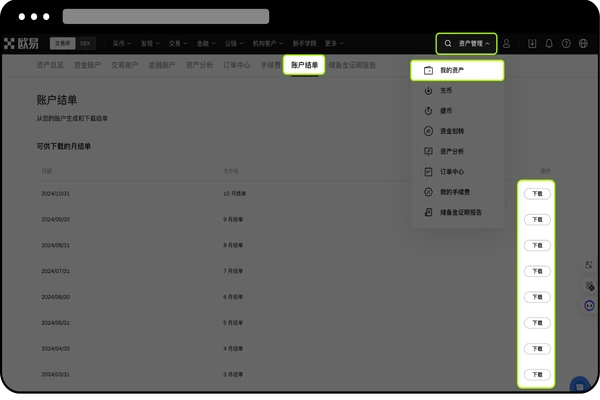Download the 10月结单 statement
The width and height of the screenshot is (600, 400).
pyautogui.click(x=537, y=194)
